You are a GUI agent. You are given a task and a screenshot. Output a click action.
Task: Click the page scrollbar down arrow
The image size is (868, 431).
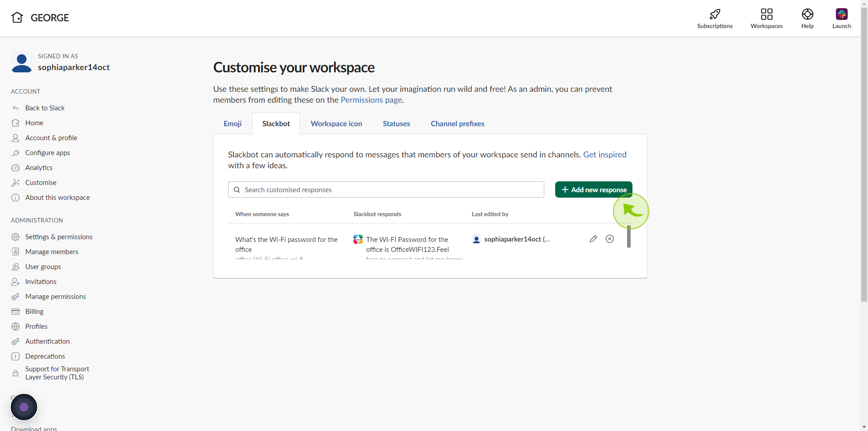pyautogui.click(x=864, y=427)
